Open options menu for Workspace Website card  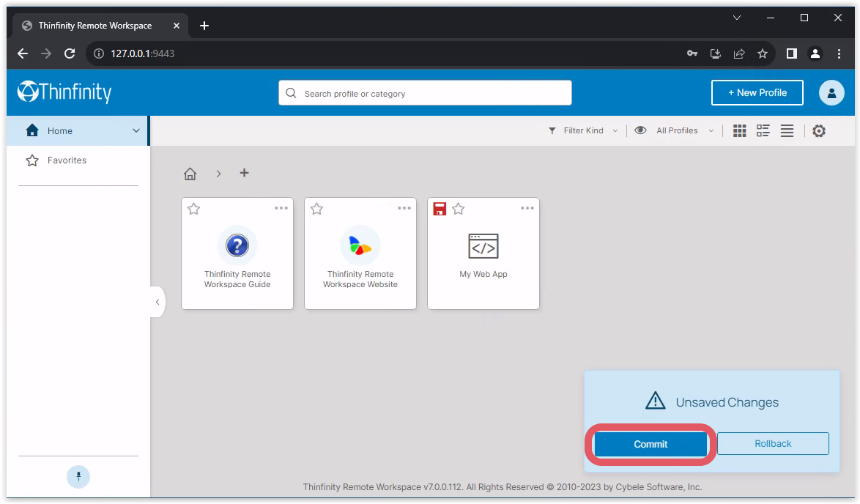[x=404, y=208]
